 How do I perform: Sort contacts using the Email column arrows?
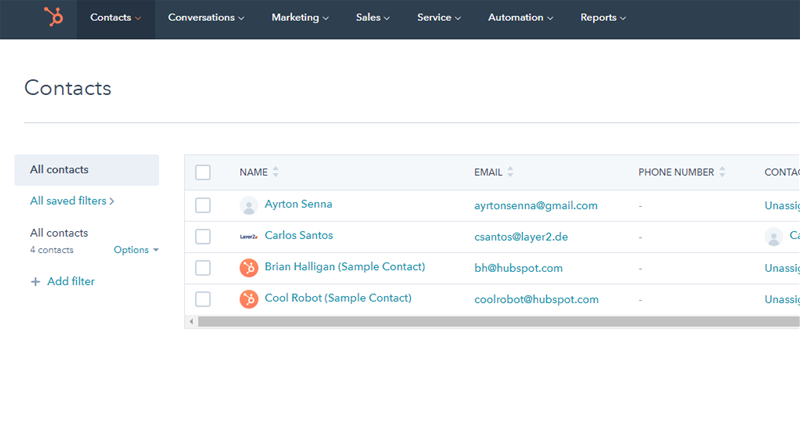pos(510,172)
